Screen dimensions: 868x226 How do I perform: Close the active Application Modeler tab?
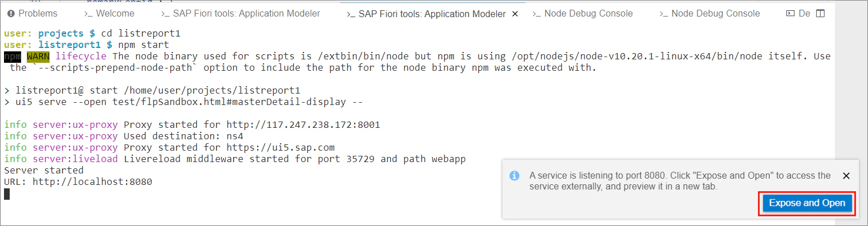(x=515, y=14)
